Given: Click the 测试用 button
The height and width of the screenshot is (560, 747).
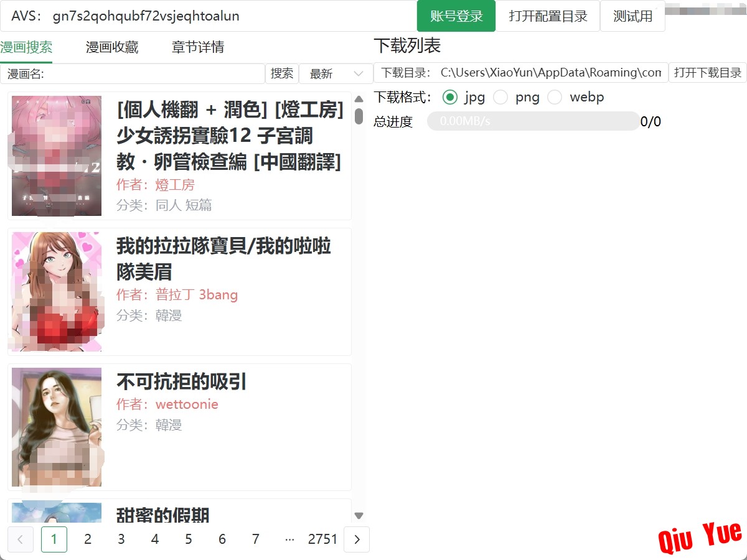Looking at the screenshot, I should 632,16.
